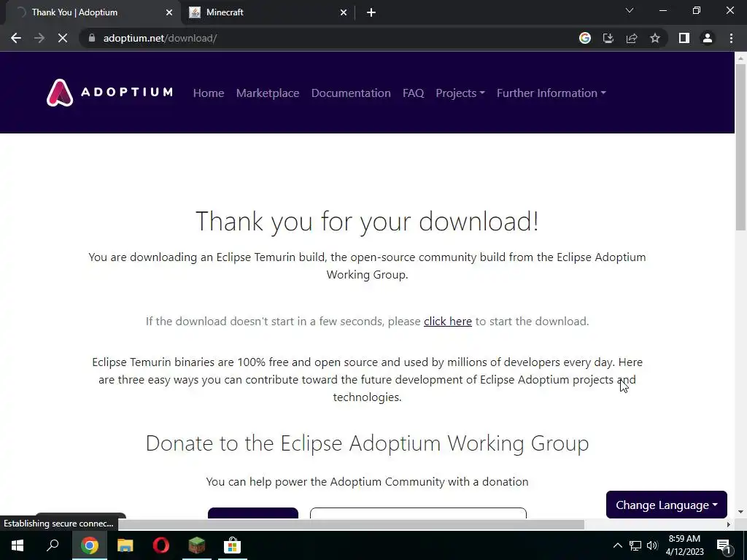The width and height of the screenshot is (747, 560).
Task: Click the 'click here' download link
Action: [x=448, y=322]
